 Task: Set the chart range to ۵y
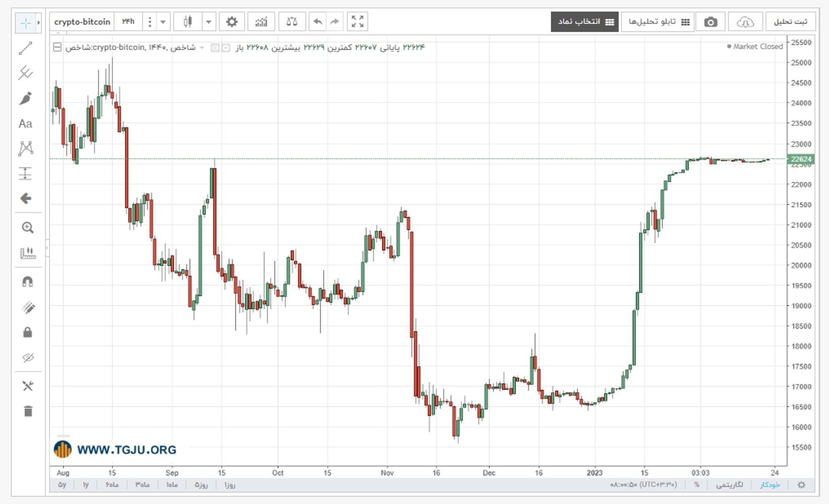(x=62, y=485)
